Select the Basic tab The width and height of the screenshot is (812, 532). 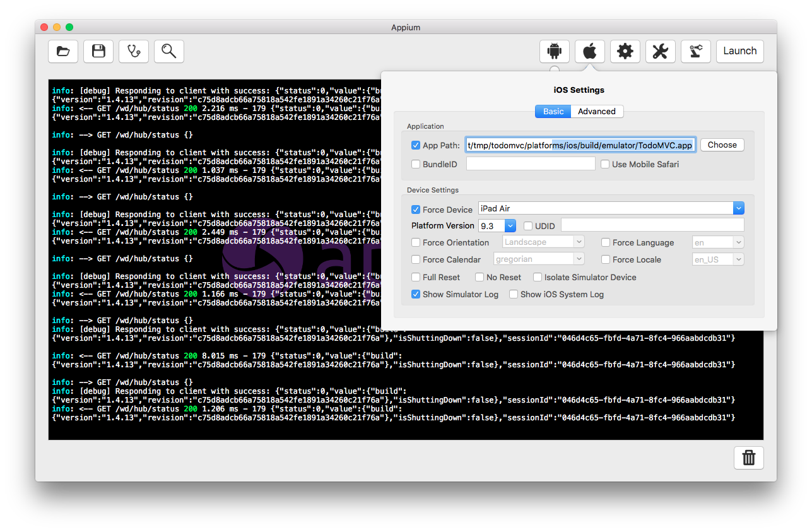point(553,111)
